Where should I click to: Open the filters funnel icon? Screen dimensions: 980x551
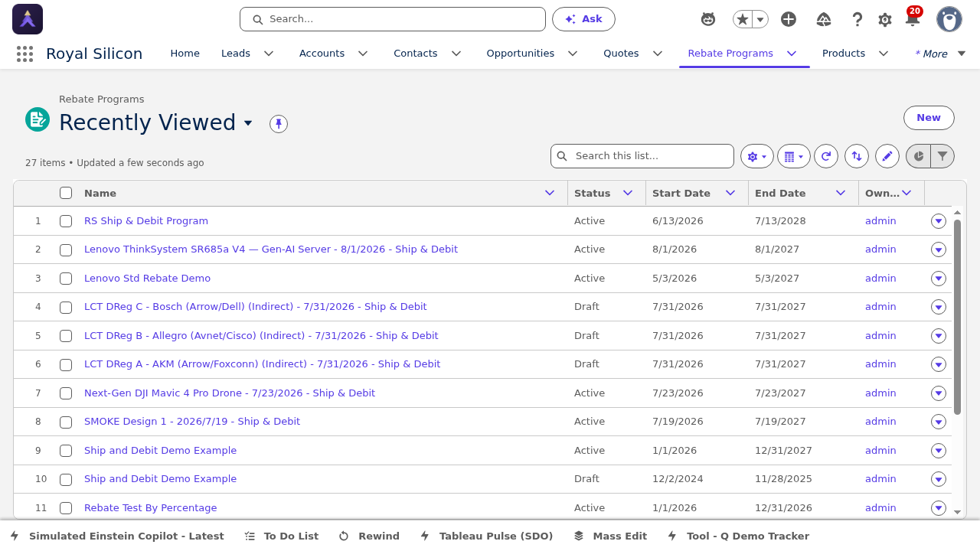[942, 156]
